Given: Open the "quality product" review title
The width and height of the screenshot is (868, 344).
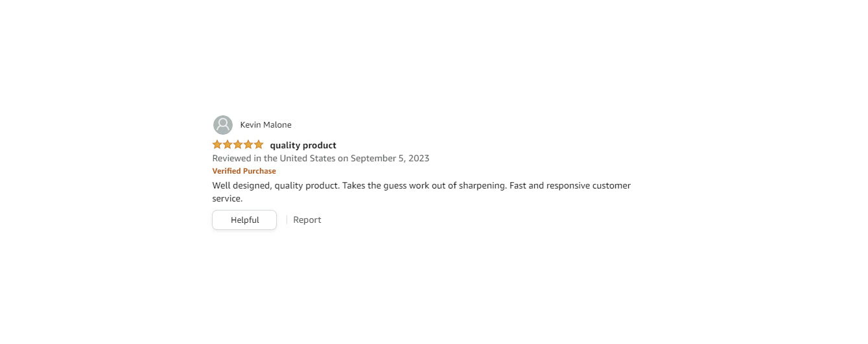Looking at the screenshot, I should pyautogui.click(x=303, y=145).
